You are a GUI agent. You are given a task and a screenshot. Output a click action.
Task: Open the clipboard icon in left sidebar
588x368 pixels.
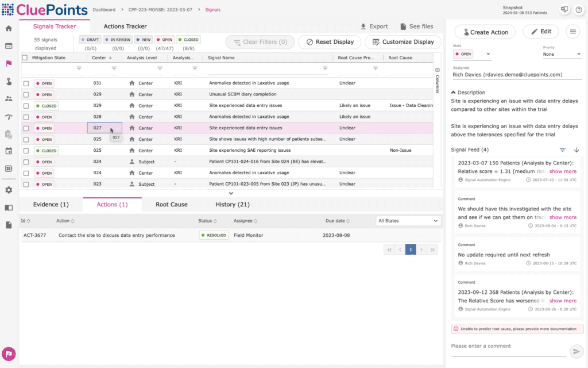[x=9, y=134]
